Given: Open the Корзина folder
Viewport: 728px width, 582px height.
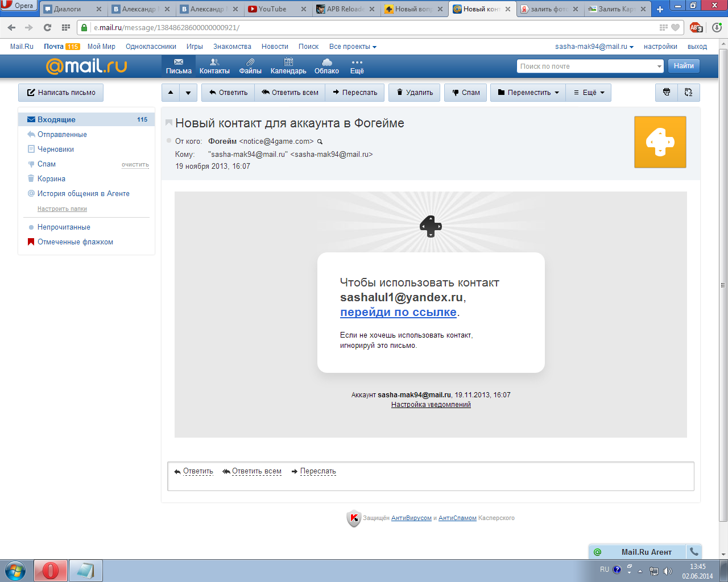Looking at the screenshot, I should [51, 178].
